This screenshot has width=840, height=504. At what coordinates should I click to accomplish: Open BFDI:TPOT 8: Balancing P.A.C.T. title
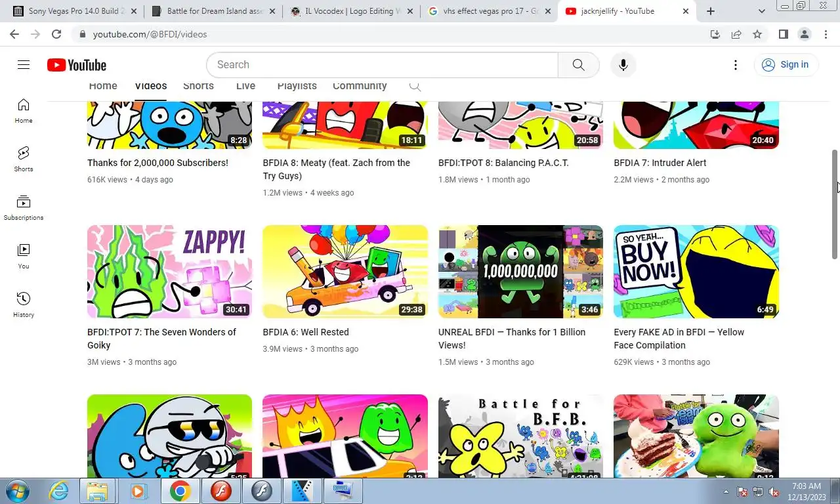503,163
